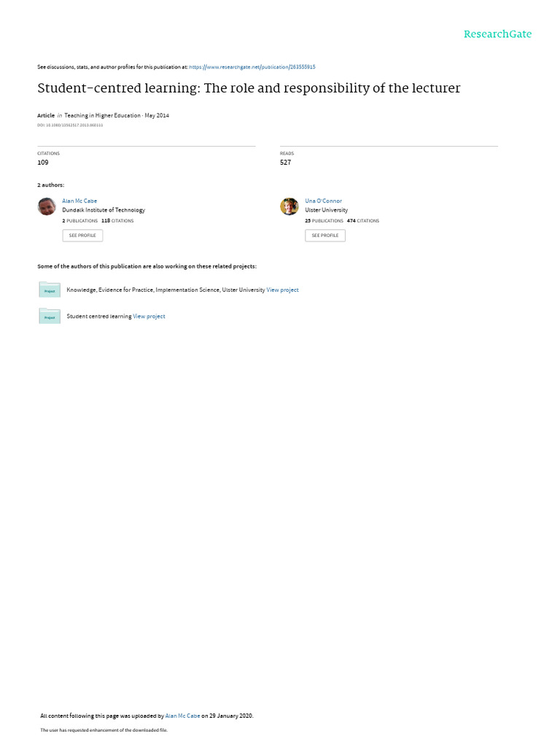Screen dimensions: 560x747
Task: Click the DOI text below the journal line
Action: [x=70, y=125]
